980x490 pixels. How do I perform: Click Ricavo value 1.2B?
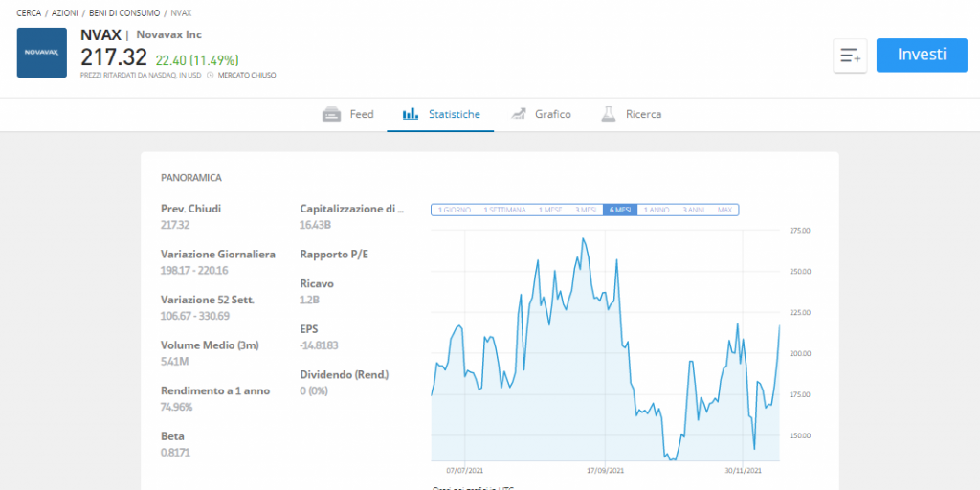coord(310,300)
